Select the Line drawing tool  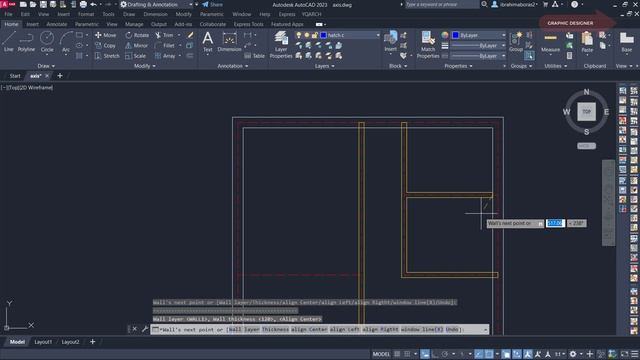(9, 42)
